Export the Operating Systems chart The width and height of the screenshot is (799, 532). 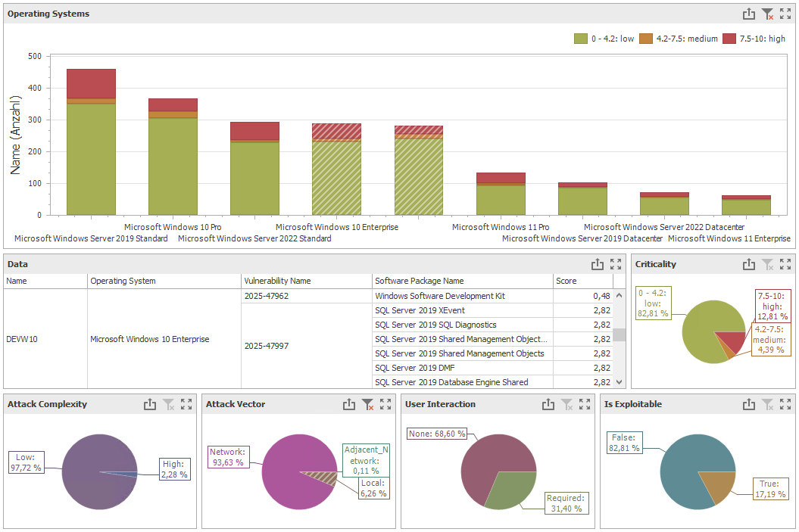click(x=749, y=14)
